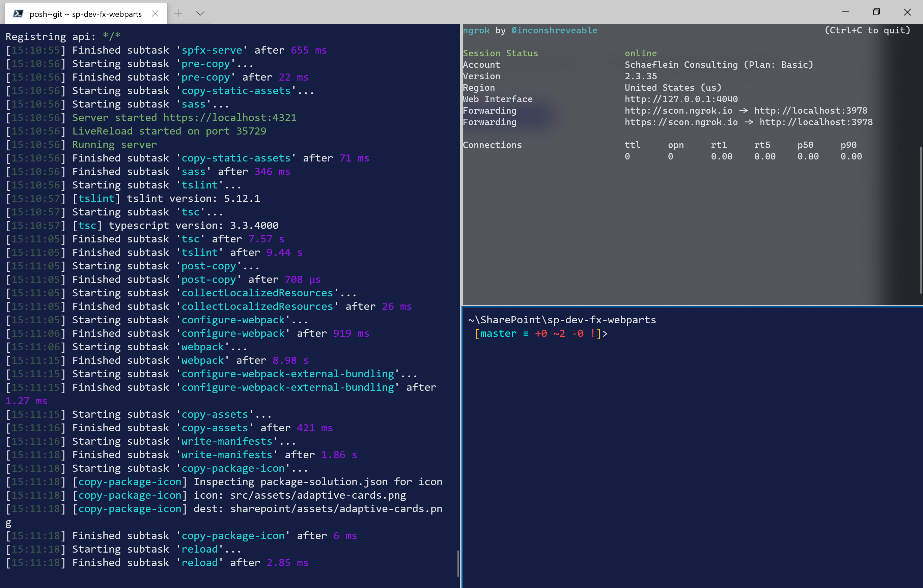Click the PowerShell icon on the tab
This screenshot has width=923, height=588.
pos(18,14)
